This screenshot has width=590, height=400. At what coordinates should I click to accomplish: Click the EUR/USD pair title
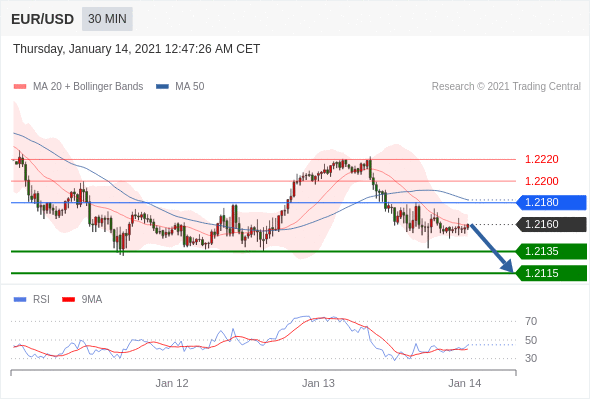coord(43,19)
